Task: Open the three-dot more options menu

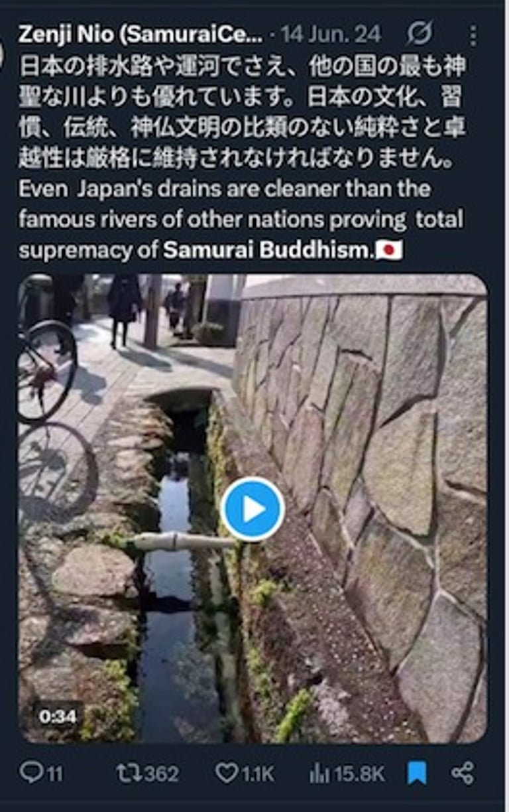Action: pyautogui.click(x=473, y=34)
